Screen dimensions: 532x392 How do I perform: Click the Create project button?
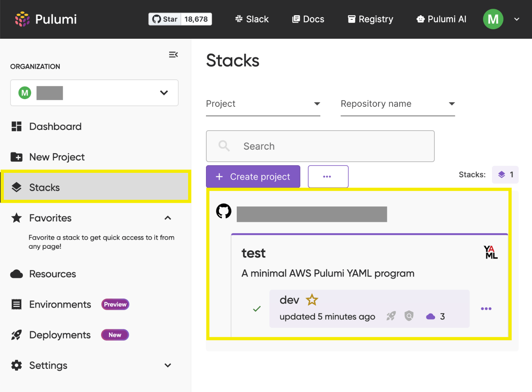pos(253,177)
